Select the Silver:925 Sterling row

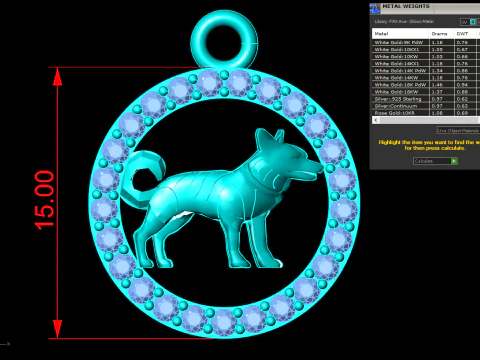[x=426, y=99]
